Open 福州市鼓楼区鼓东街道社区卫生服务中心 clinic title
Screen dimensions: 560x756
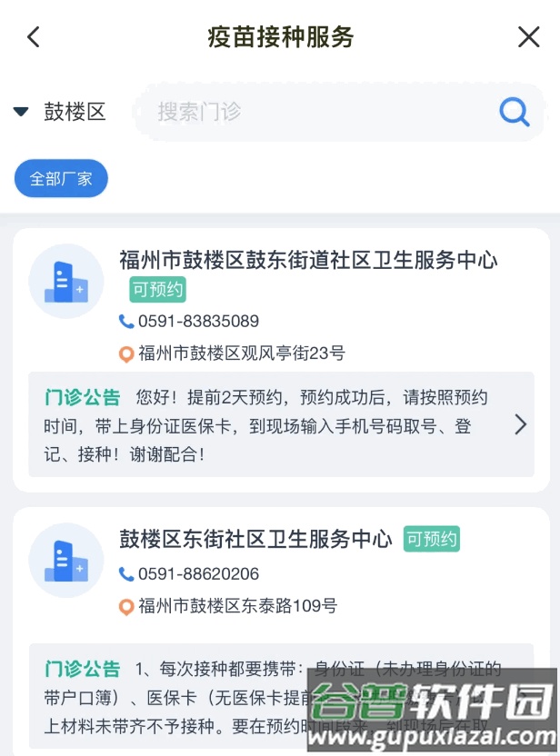point(308,260)
